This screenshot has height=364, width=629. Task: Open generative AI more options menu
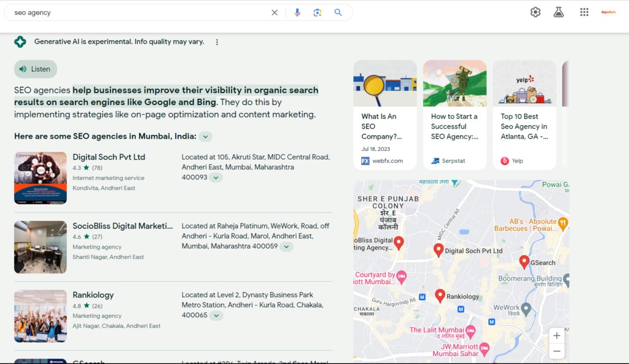click(217, 42)
